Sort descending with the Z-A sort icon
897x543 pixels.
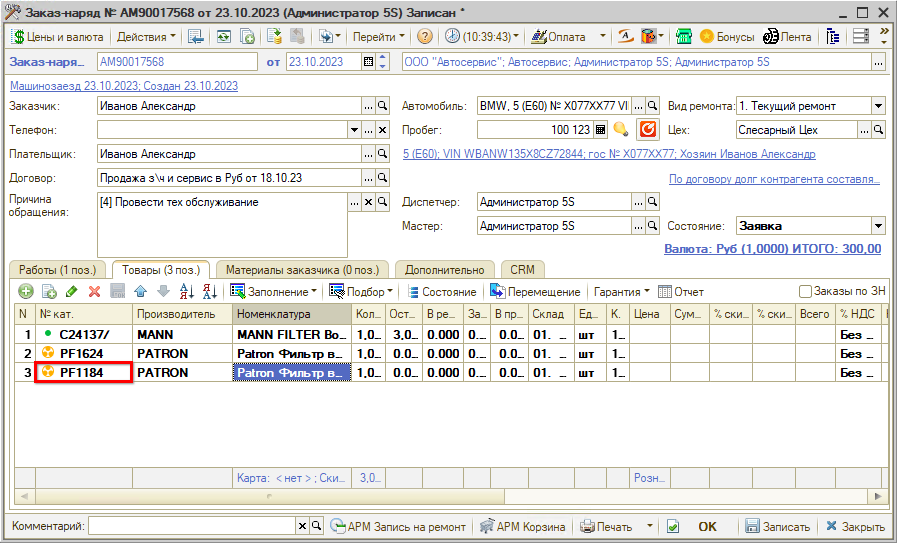pos(209,291)
